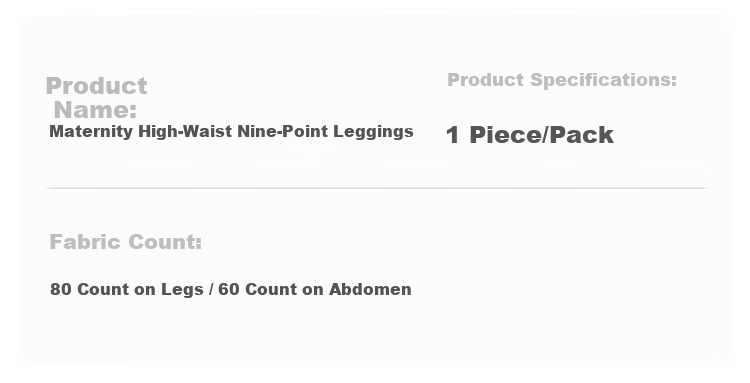Click the word High-Waist in the title
This screenshot has width=750, height=383.
pyautogui.click(x=185, y=131)
